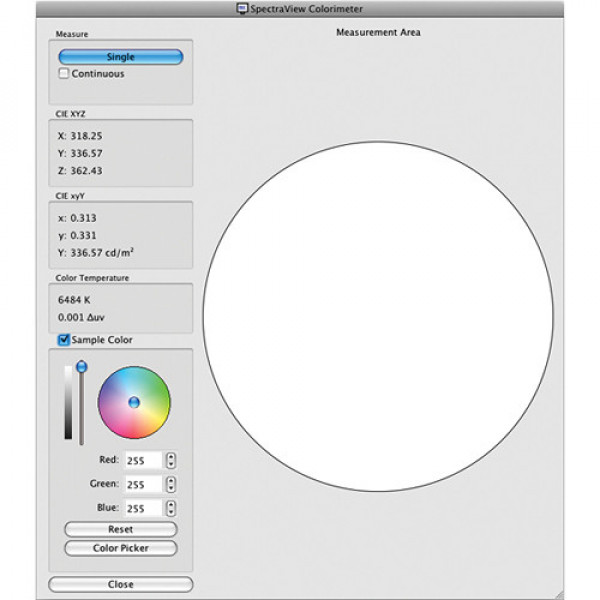The height and width of the screenshot is (600, 600).
Task: Click into the Blue value field
Action: (143, 509)
